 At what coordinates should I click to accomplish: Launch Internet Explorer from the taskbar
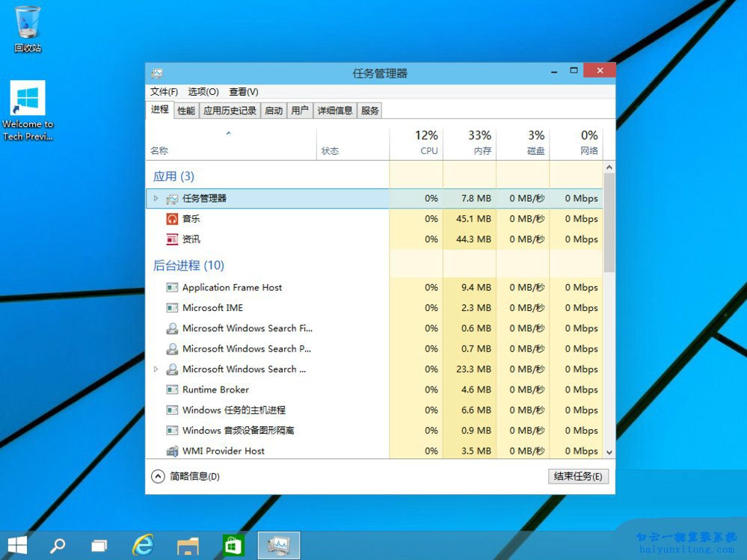tap(142, 545)
